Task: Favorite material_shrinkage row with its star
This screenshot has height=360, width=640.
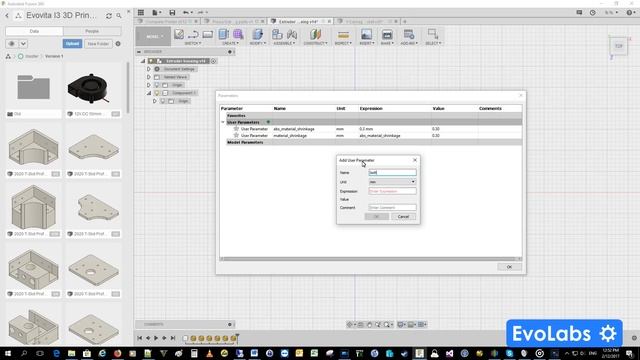Action: click(x=236, y=135)
